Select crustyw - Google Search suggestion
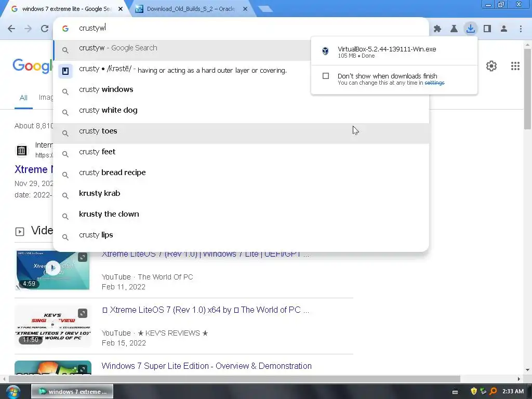The width and height of the screenshot is (532, 399). 182,50
